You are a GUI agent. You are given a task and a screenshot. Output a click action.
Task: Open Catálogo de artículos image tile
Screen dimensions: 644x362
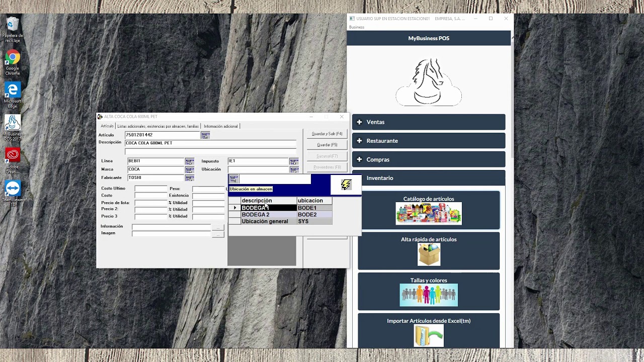pos(429,213)
